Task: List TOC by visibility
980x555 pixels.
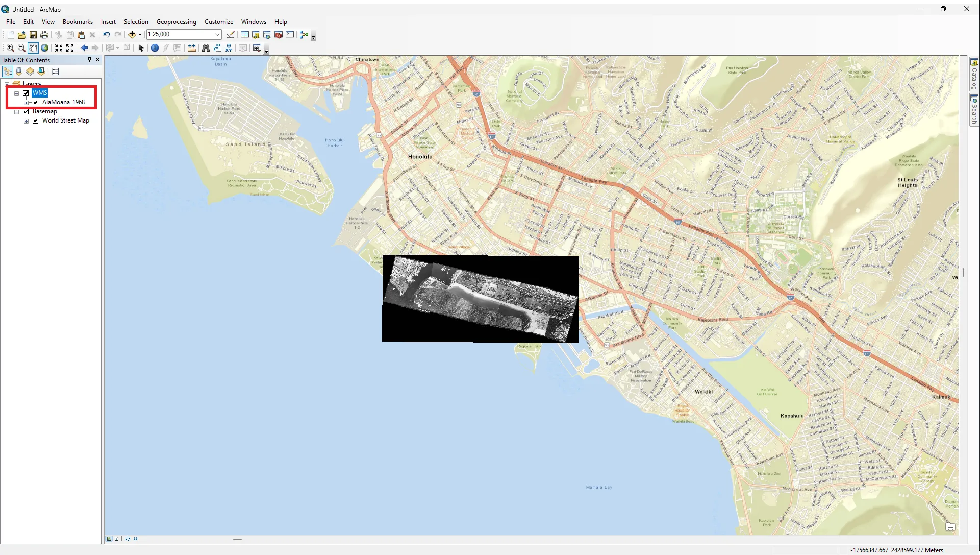Action: tap(30, 71)
